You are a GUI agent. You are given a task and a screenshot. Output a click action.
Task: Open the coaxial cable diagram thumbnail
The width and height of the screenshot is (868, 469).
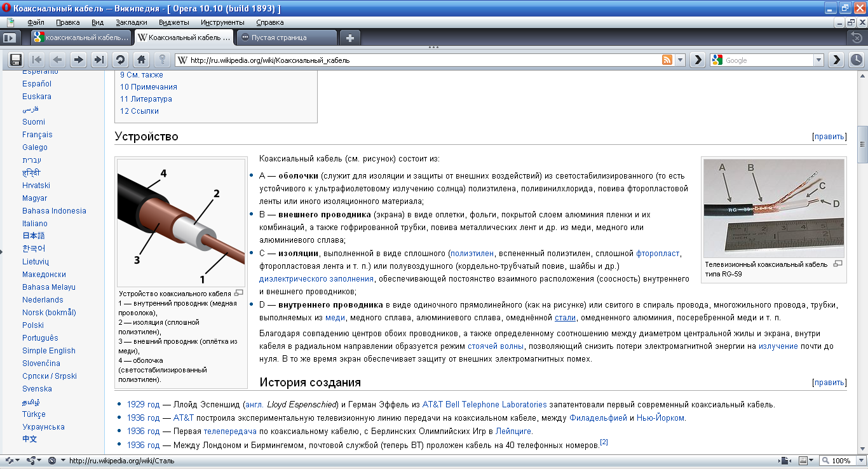[x=181, y=222]
